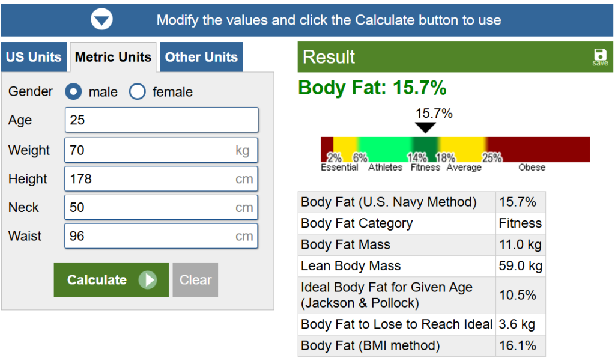Click the black pointer marker above the gauge

pos(425,127)
